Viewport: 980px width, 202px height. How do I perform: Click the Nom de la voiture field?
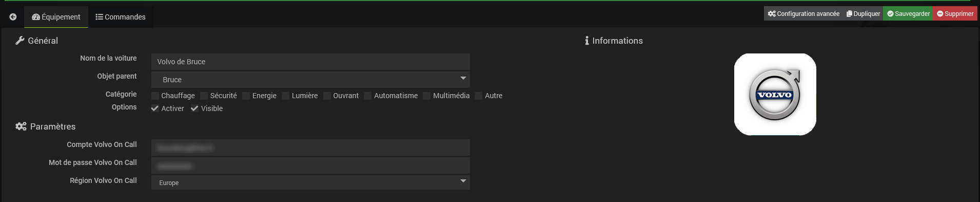(x=310, y=62)
